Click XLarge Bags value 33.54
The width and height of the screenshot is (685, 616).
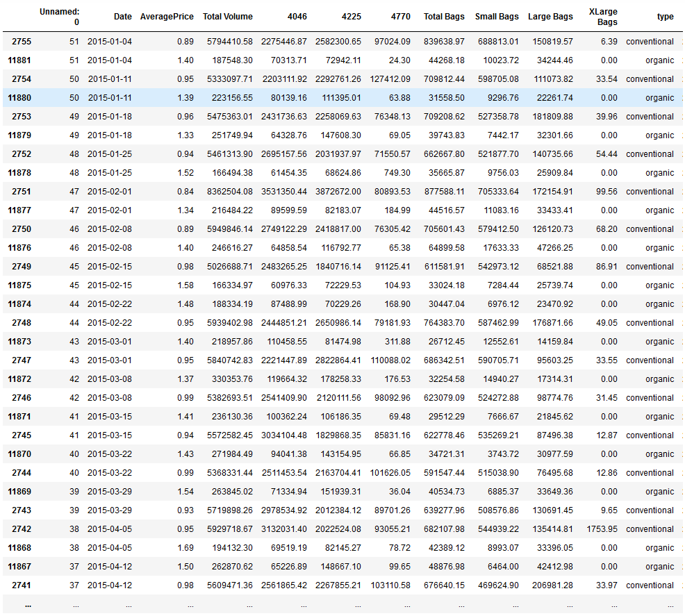pyautogui.click(x=606, y=79)
